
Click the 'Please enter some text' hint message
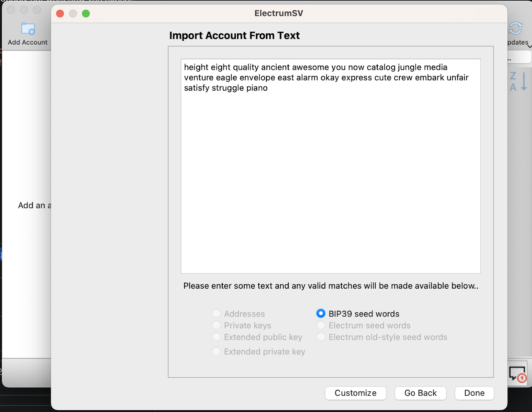tap(331, 286)
